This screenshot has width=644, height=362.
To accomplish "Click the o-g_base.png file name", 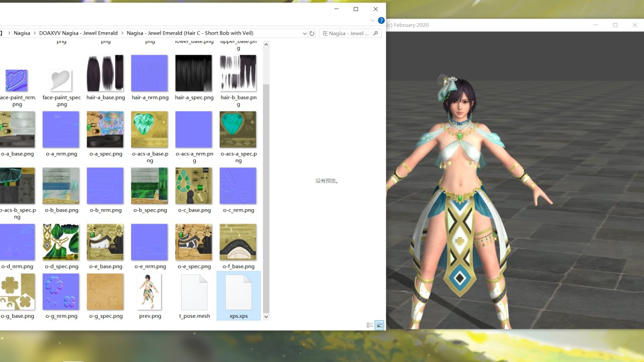I will (17, 316).
